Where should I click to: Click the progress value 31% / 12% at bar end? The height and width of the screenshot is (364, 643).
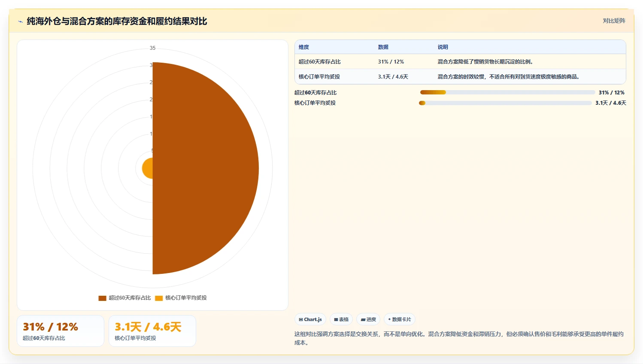[x=612, y=93]
